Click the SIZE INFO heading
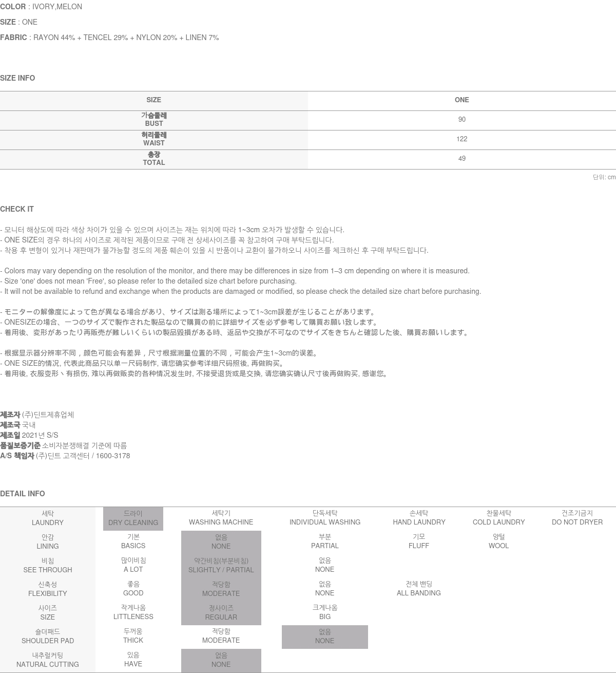This screenshot has height=673, width=616. (x=17, y=78)
